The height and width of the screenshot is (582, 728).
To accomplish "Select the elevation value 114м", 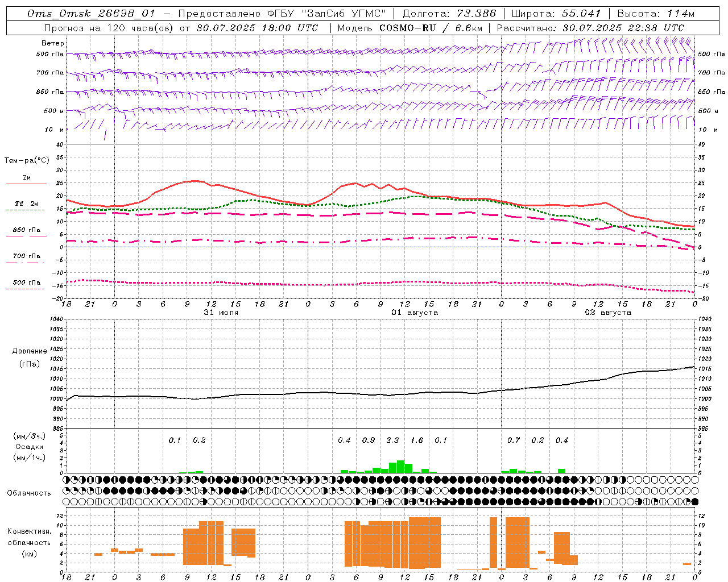I will tap(680, 14).
